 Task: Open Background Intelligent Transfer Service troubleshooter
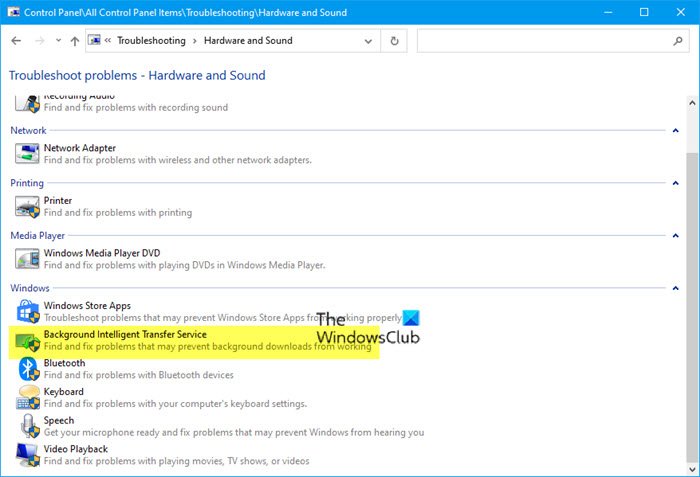[x=125, y=335]
